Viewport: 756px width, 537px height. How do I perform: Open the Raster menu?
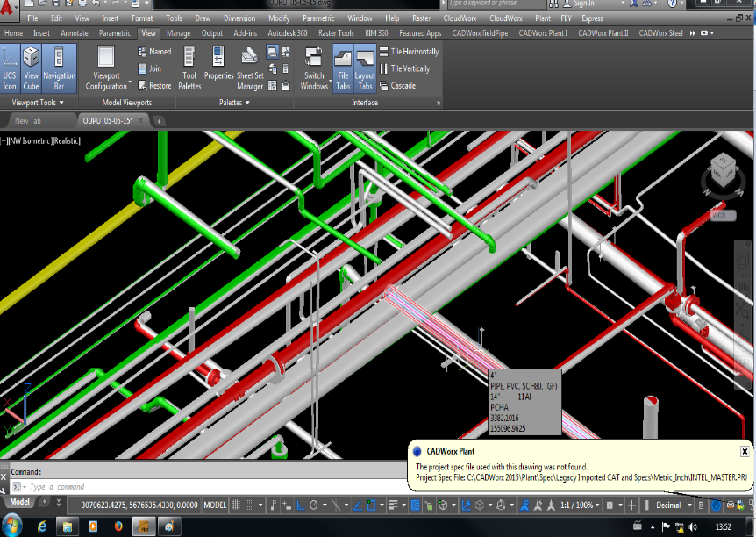[x=421, y=18]
